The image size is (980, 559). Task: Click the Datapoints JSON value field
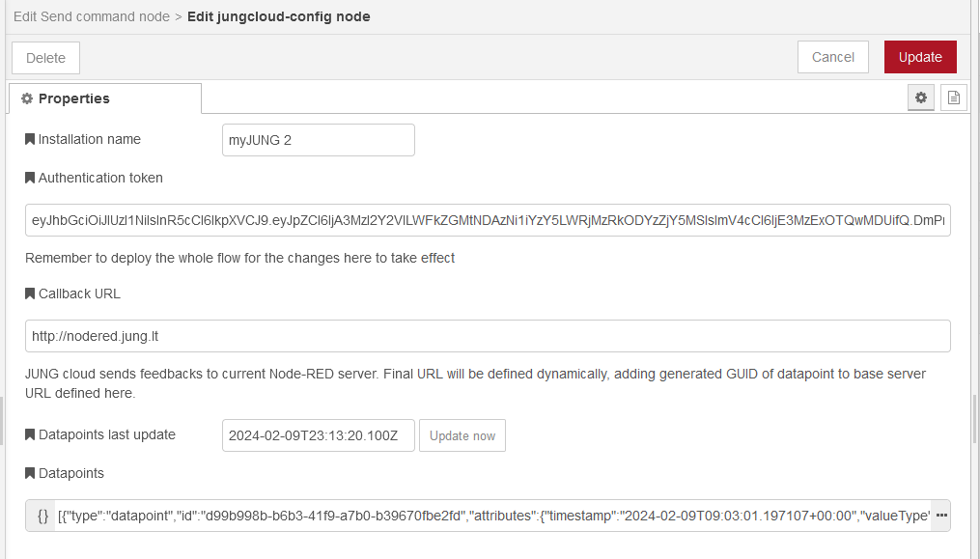492,517
